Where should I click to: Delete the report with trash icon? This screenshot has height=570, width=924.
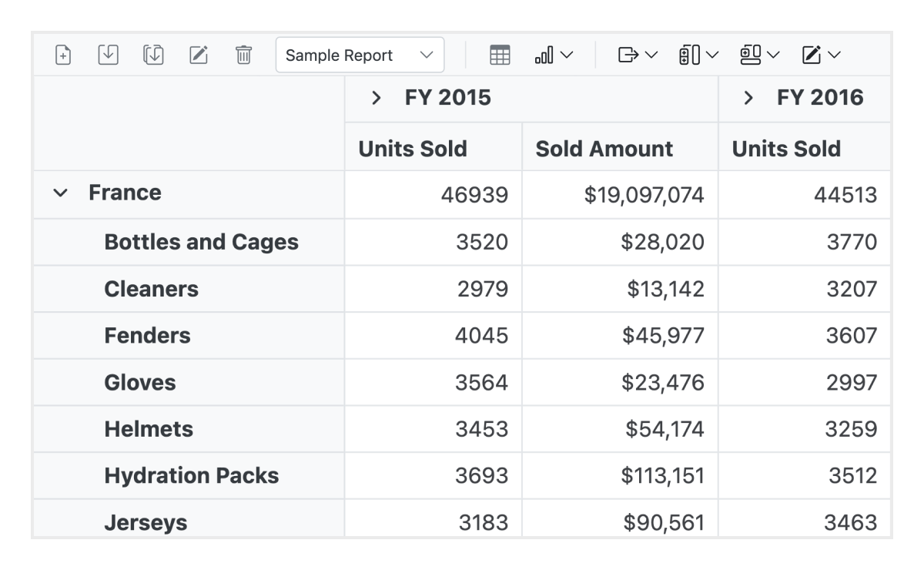pos(243,55)
